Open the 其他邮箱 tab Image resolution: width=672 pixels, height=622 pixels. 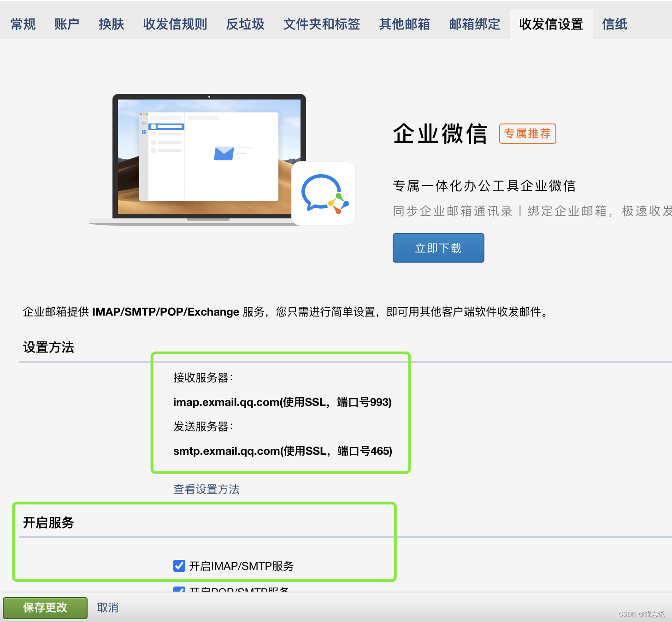405,24
